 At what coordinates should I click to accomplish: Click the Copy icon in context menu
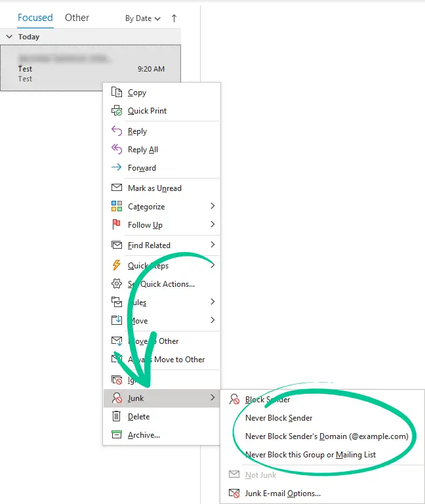tap(117, 93)
